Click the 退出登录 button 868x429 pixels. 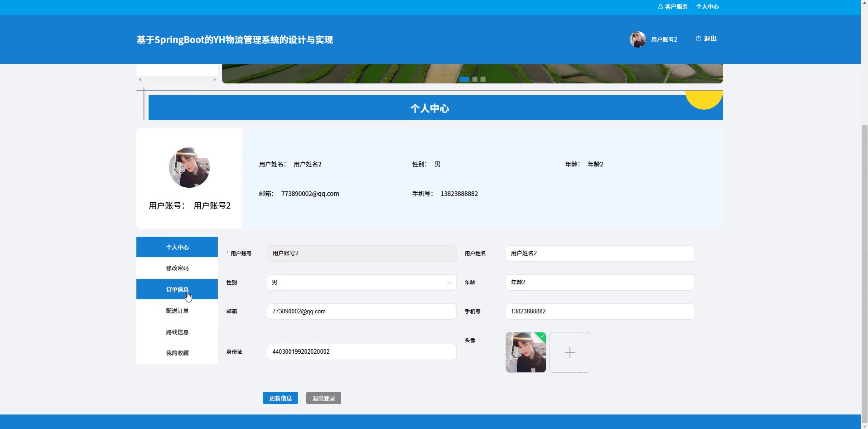[x=323, y=398]
